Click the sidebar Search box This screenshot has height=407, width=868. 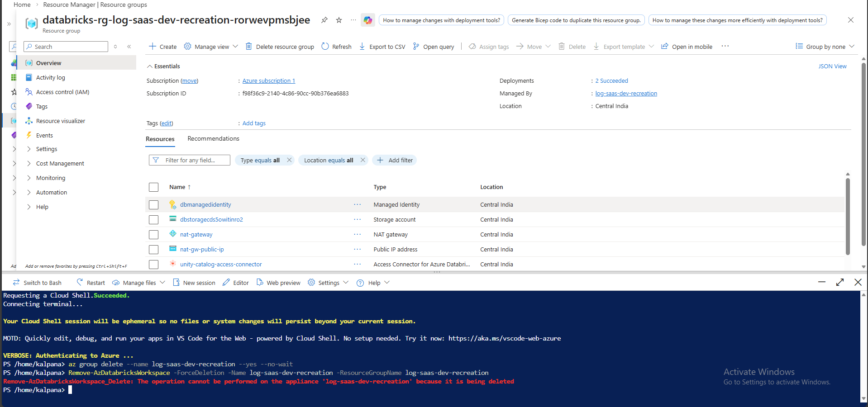point(66,47)
